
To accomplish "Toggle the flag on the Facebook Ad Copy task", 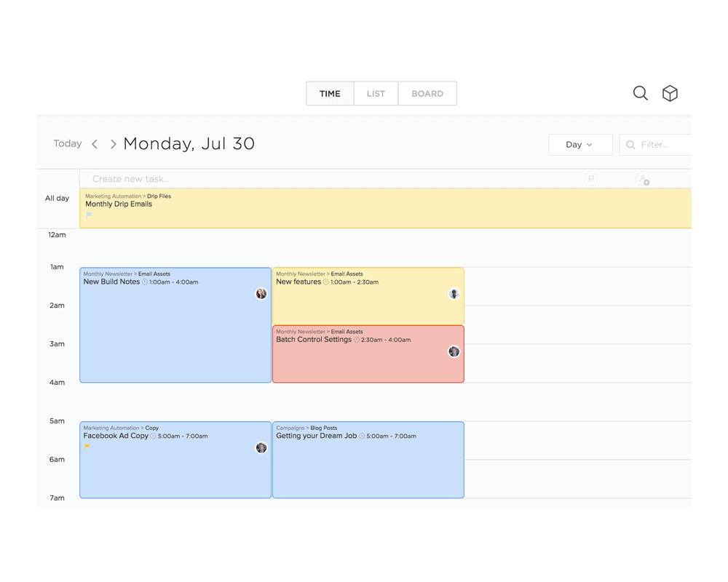I will click(87, 447).
